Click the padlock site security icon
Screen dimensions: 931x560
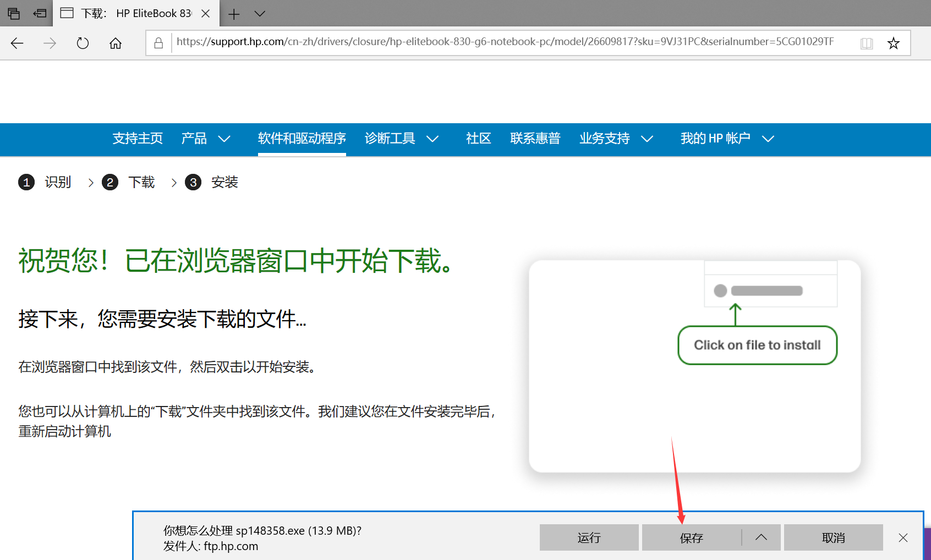pyautogui.click(x=158, y=43)
